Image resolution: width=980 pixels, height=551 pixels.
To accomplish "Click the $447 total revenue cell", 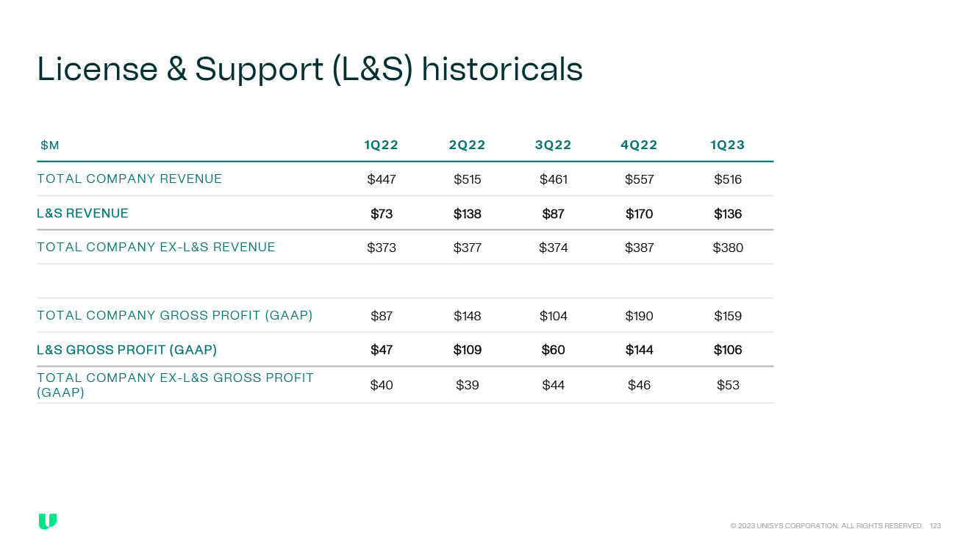I will 381,179.
